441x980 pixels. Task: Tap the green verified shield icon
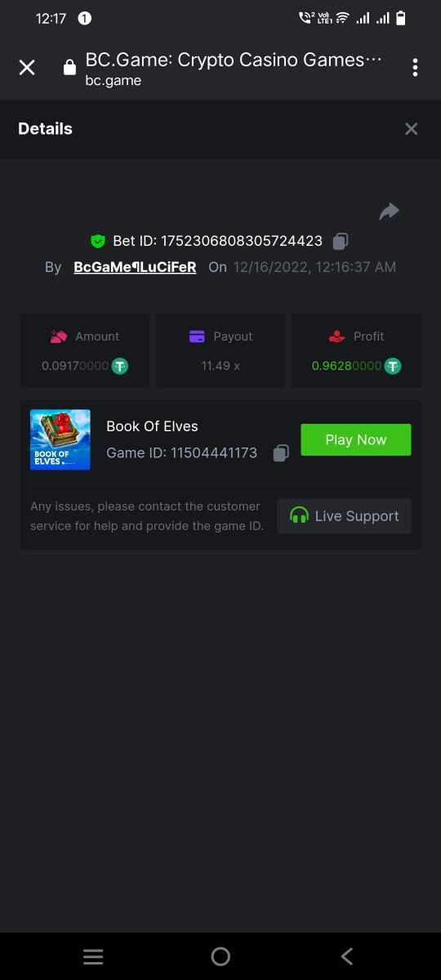pos(98,241)
